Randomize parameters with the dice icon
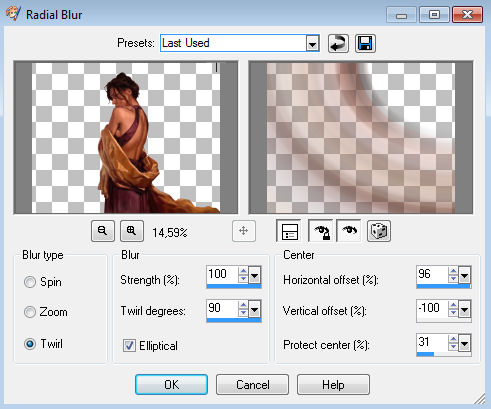This screenshot has height=409, width=491. pos(379,231)
